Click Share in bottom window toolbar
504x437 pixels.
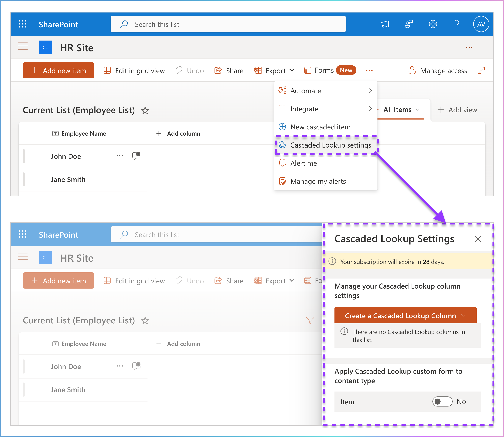[x=229, y=281]
